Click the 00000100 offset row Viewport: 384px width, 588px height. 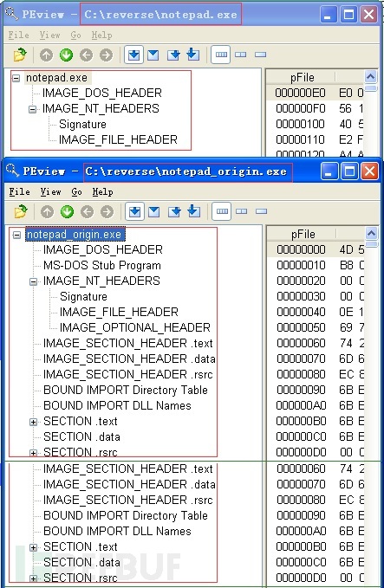click(316, 124)
